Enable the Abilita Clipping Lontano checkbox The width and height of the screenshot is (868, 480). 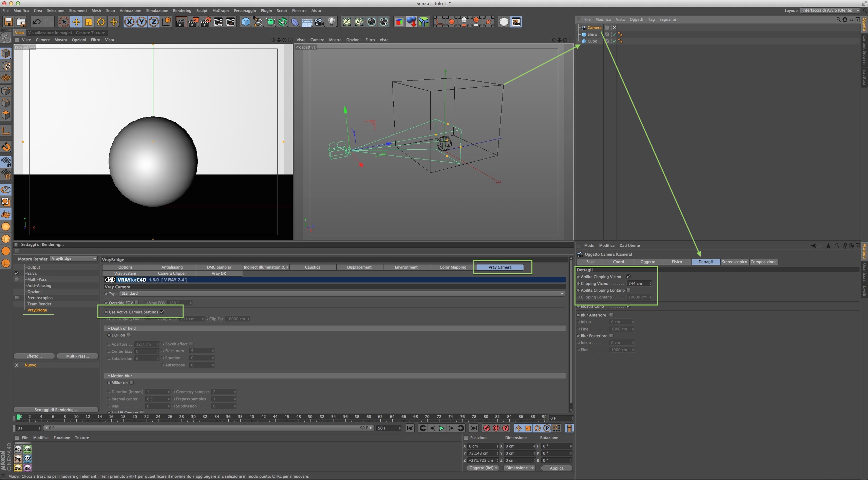[x=628, y=290]
